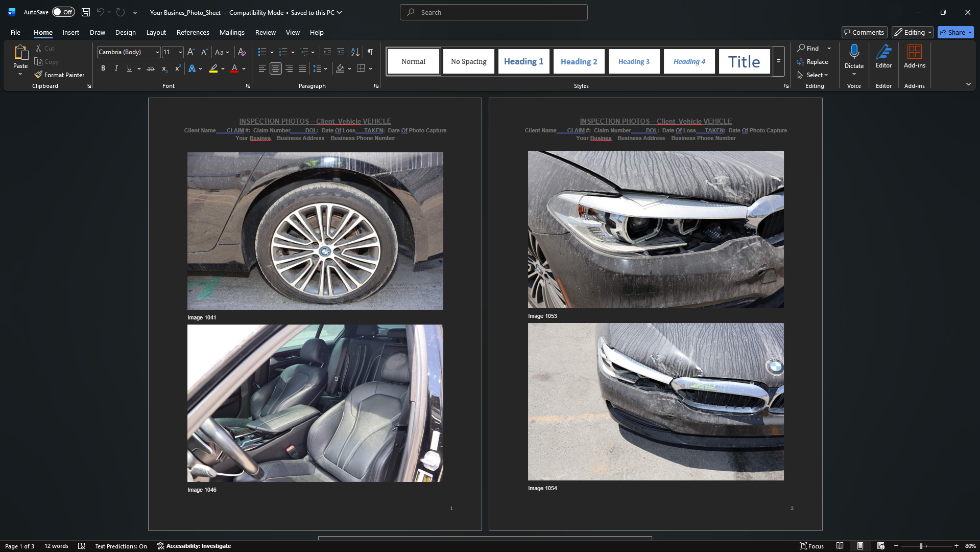Apply center text alignment
The width and height of the screenshot is (980, 552).
pos(275,68)
